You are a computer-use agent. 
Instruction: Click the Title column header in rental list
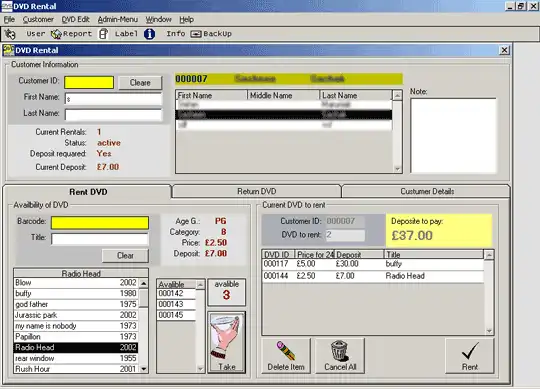pyautogui.click(x=434, y=255)
